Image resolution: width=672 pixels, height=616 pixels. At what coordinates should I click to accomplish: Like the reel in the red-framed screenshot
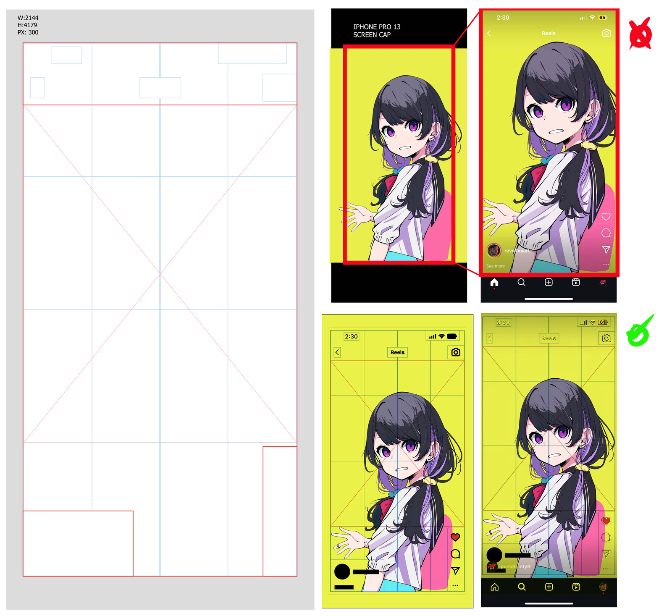click(606, 217)
